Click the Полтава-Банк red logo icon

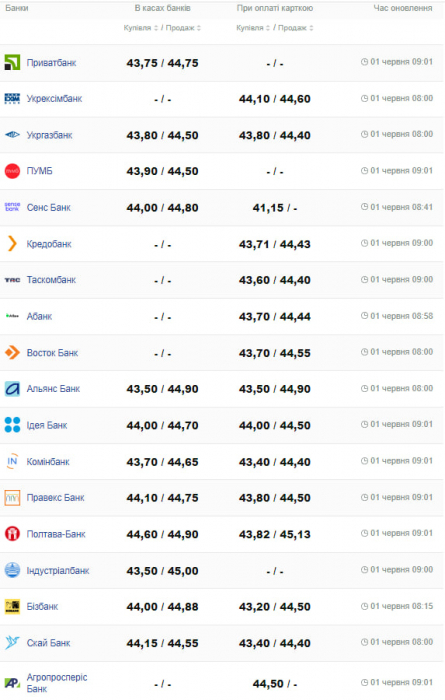tap(12, 534)
